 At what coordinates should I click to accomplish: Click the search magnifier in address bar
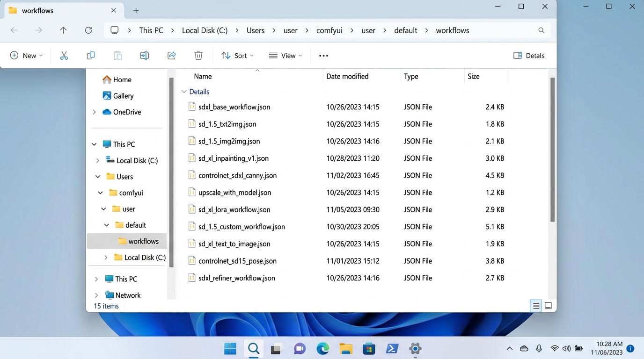pyautogui.click(x=541, y=30)
